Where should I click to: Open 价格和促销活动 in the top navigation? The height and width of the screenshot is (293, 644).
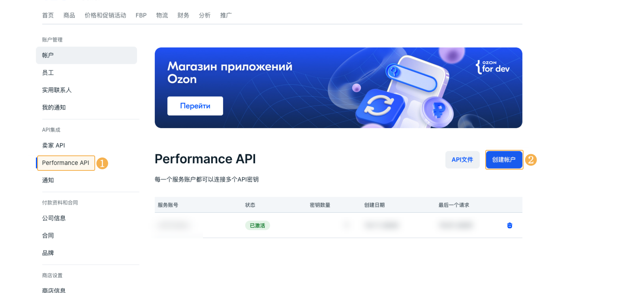click(105, 15)
